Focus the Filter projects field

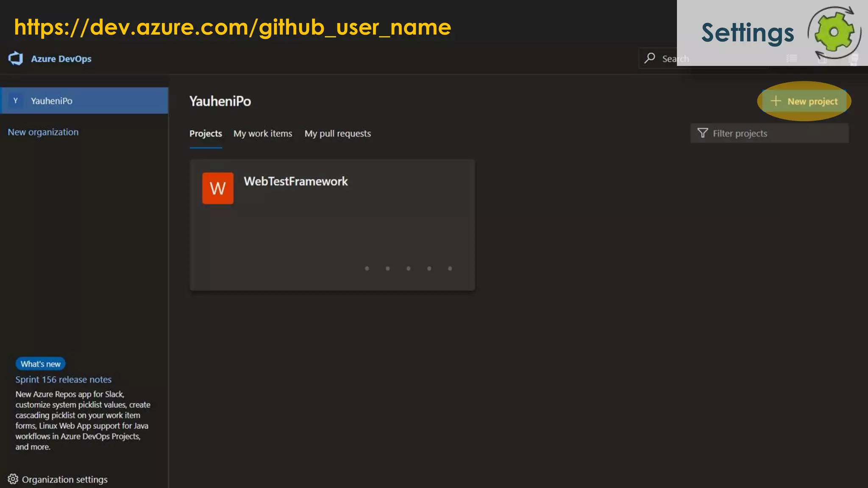pos(770,133)
